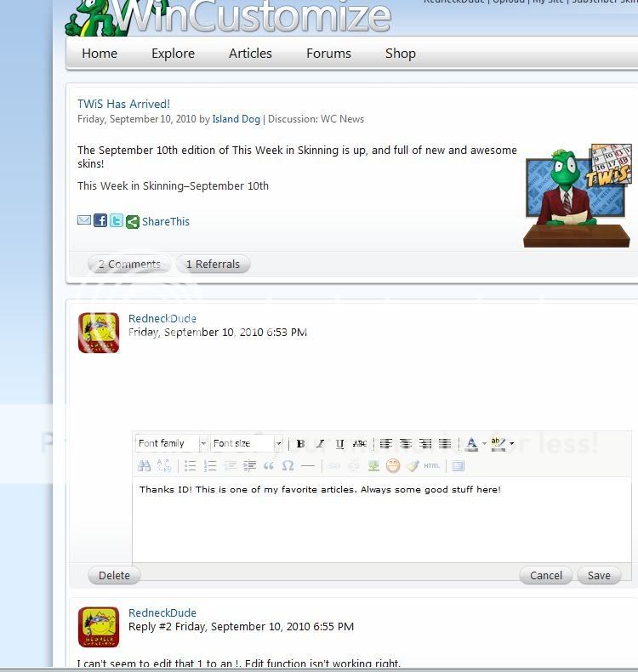Click the find binoculars icon

(x=145, y=465)
